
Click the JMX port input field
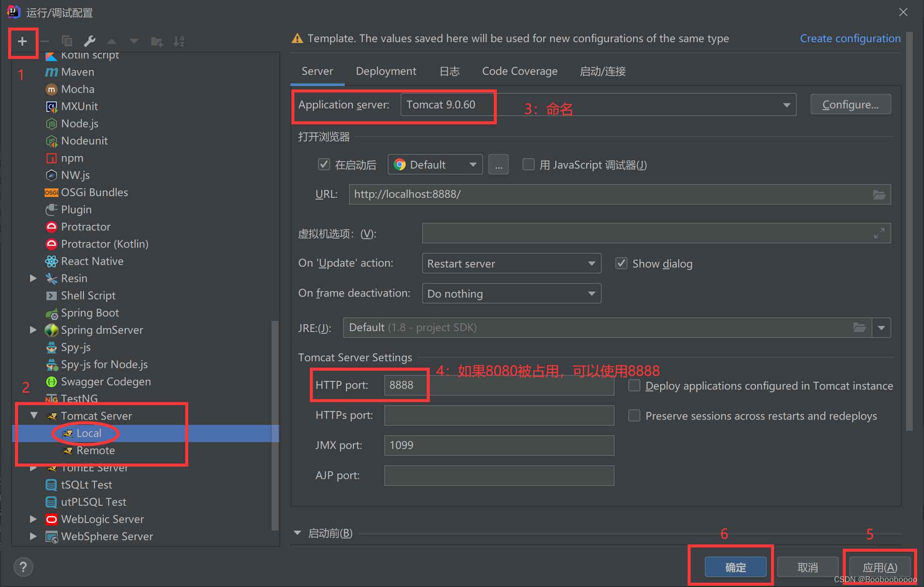[x=499, y=446]
